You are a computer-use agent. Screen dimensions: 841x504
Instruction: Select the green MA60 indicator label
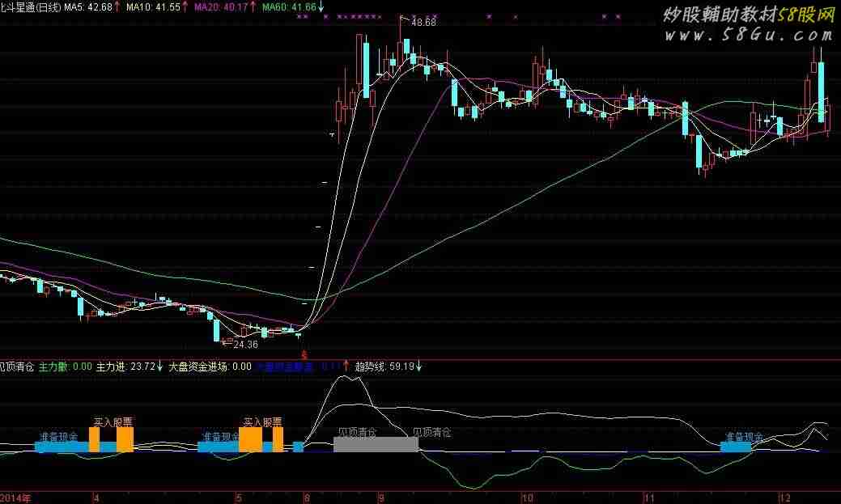coord(289,6)
